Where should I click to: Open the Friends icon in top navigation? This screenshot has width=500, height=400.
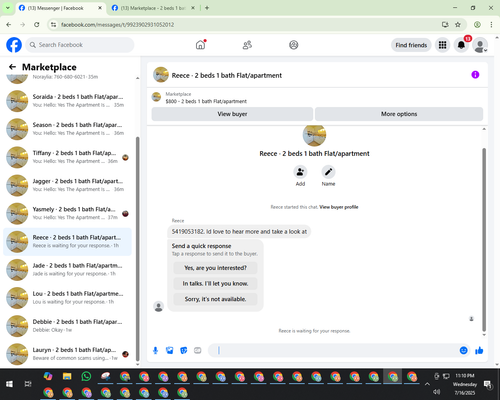(x=247, y=45)
